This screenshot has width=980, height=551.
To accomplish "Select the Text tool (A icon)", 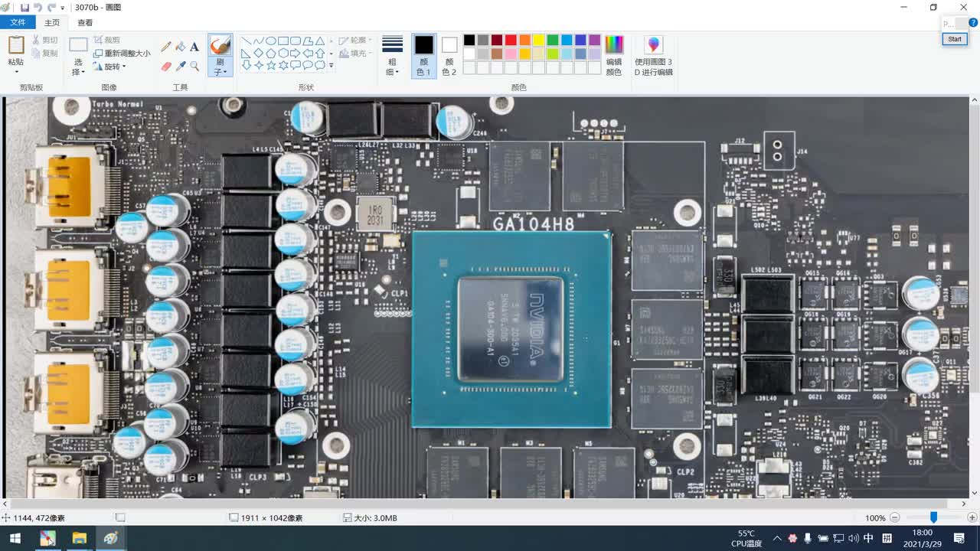I will [x=194, y=47].
